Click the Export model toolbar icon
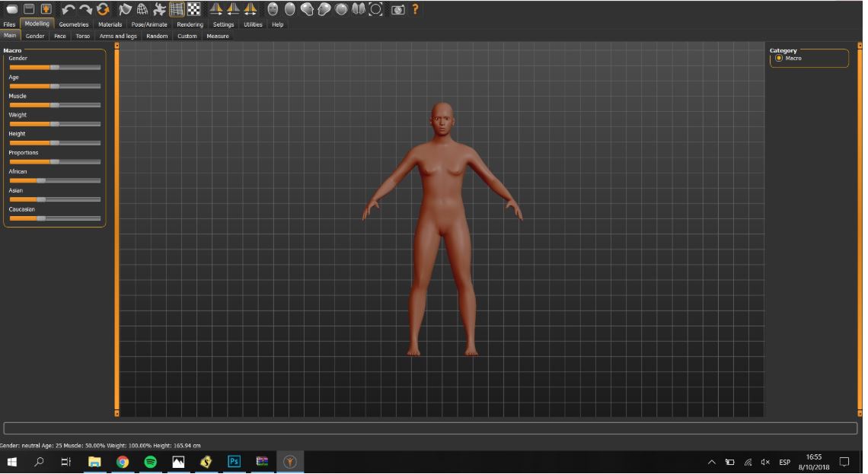868x474 pixels. (46, 10)
